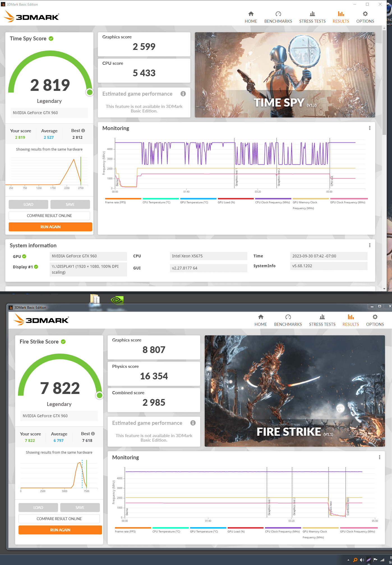Click the info icon beside Estimated game performance, Time Spy window
The width and height of the screenshot is (392, 565).
[x=183, y=94]
